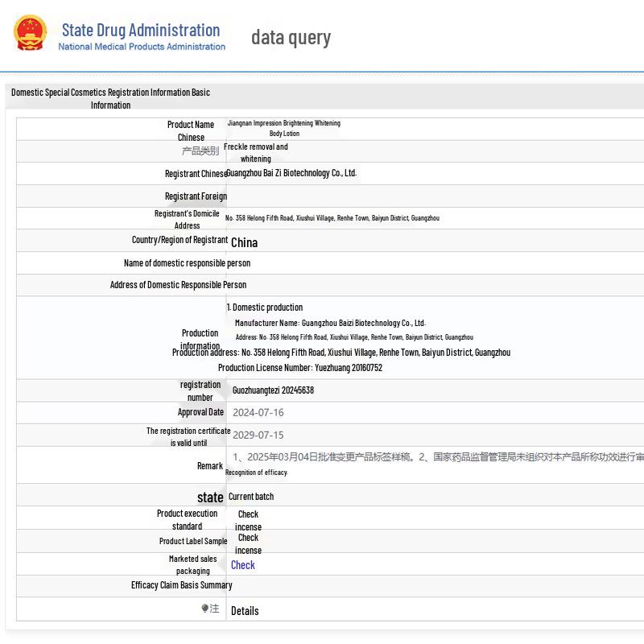
Task: Select 'Recognition of efficacy' remark text
Action: coord(256,473)
